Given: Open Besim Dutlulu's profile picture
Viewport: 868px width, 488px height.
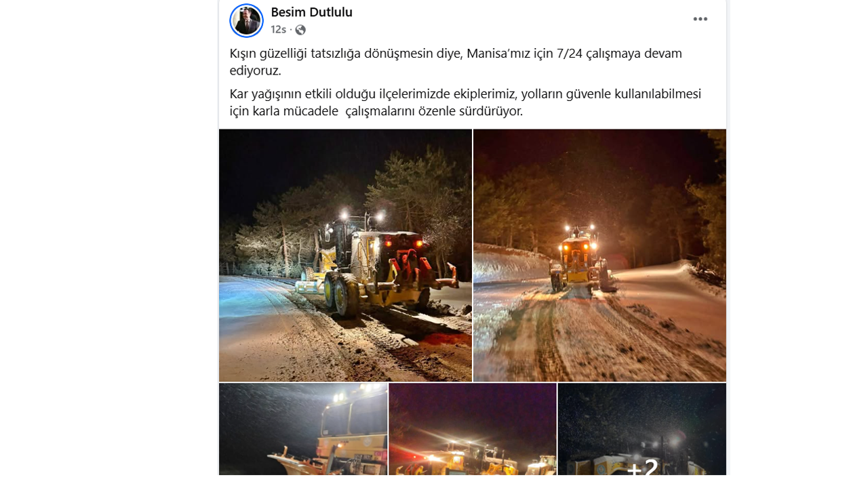Looking at the screenshot, I should [x=246, y=20].
